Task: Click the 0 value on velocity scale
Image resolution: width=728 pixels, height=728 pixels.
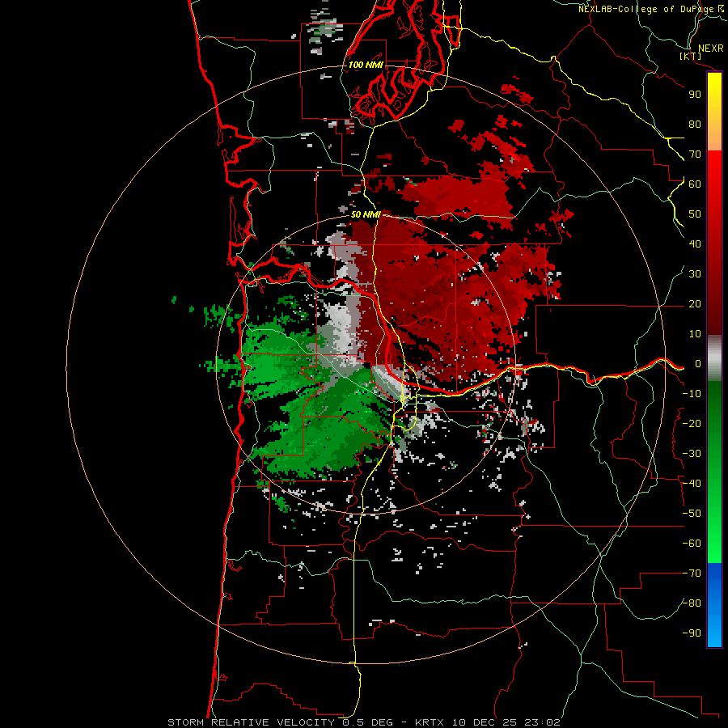Action: coord(698,364)
